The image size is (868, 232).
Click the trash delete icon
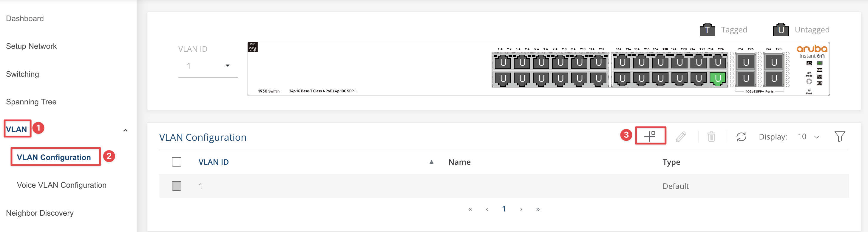pyautogui.click(x=711, y=137)
